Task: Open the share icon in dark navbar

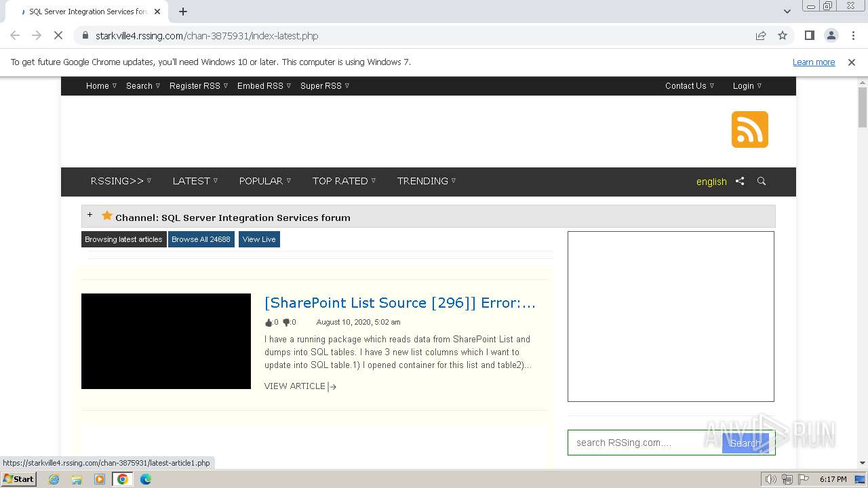Action: coord(740,181)
